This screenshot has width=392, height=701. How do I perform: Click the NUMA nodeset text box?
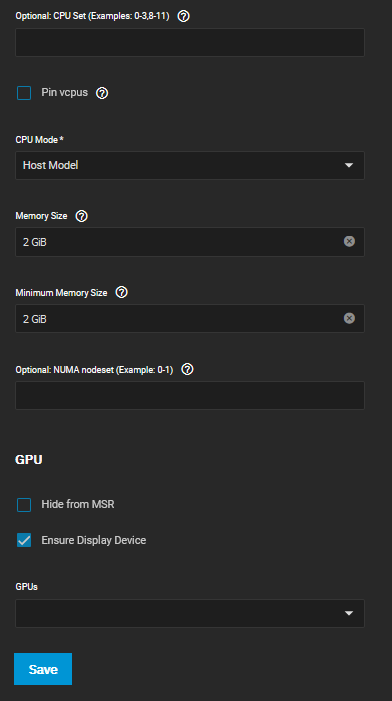(190, 395)
